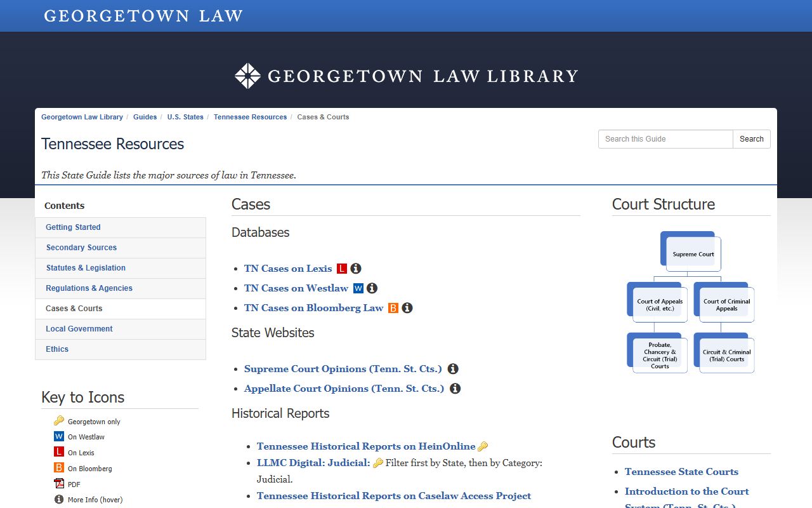Go to Georgetown Law Library breadcrumb

[x=82, y=117]
